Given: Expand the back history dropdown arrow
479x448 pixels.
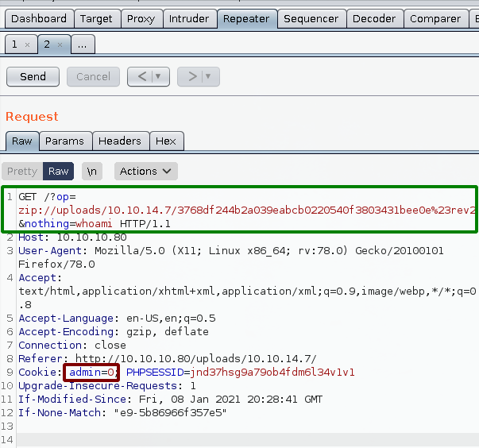Looking at the screenshot, I should tap(158, 76).
